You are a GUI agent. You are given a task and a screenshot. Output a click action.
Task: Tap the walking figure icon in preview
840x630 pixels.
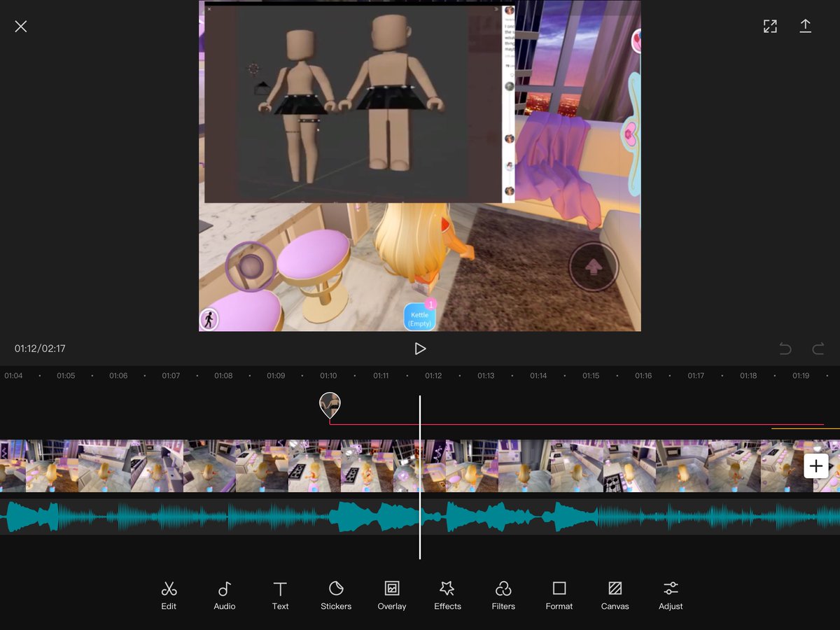[x=209, y=319]
